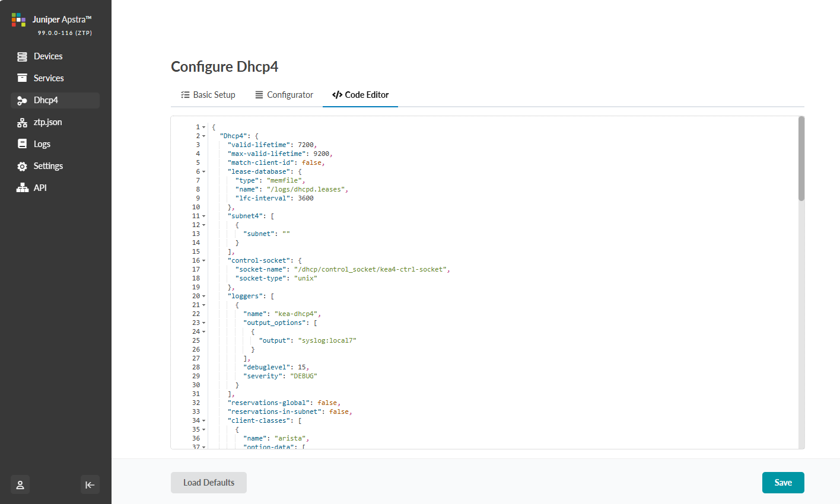
Task: Collapse client-classes array at line 34
Action: pyautogui.click(x=204, y=421)
